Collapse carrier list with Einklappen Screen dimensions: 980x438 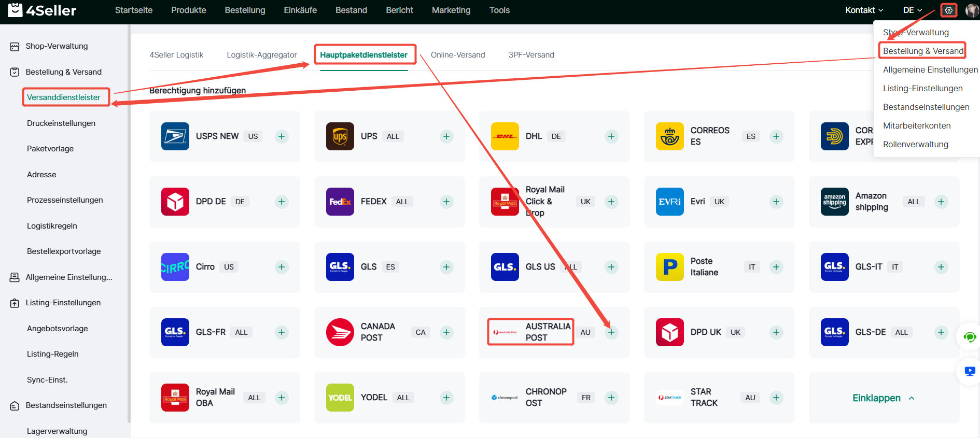coord(884,398)
